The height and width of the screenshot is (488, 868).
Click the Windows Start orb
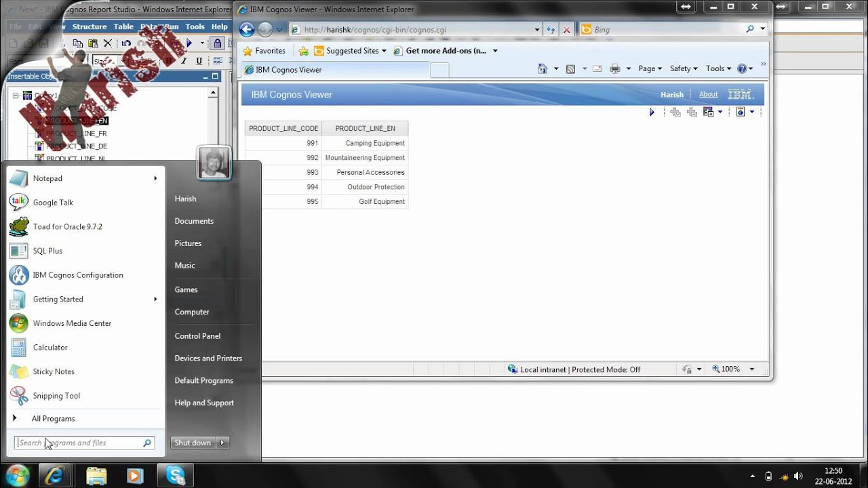pyautogui.click(x=17, y=475)
